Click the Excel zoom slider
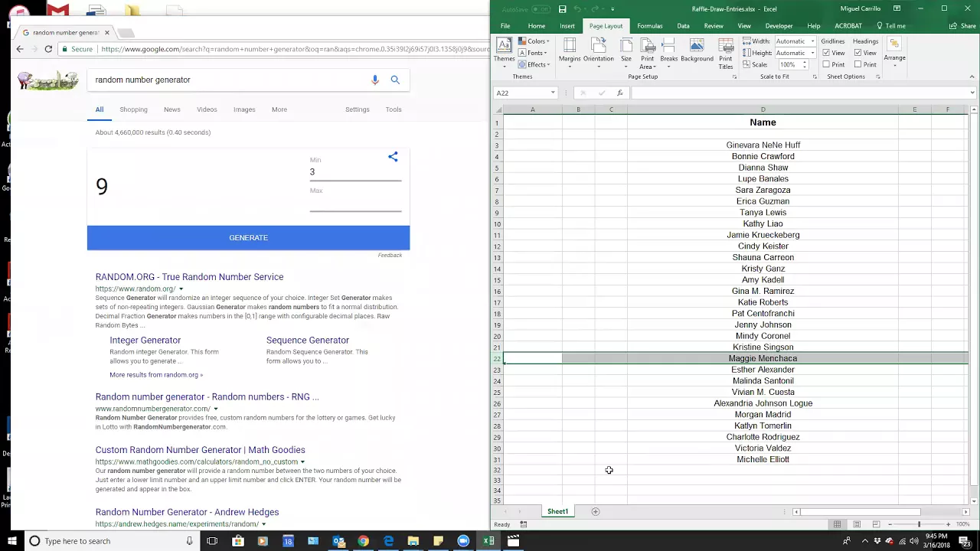 (919, 524)
